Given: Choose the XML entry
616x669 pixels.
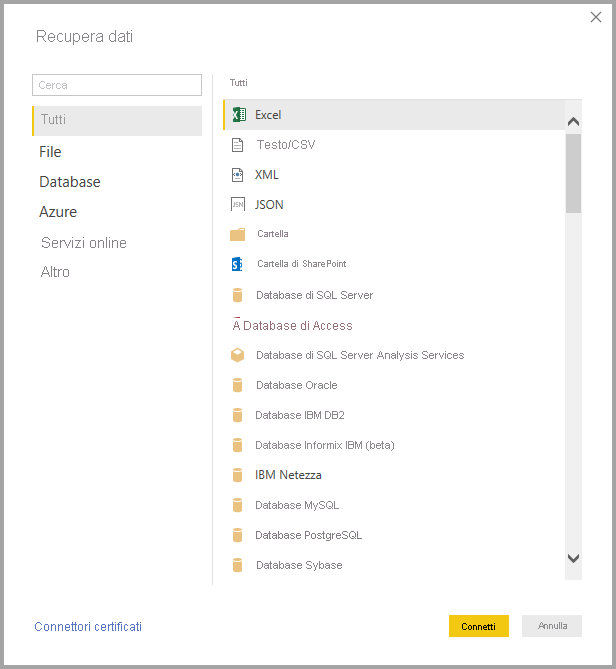Looking at the screenshot, I should 267,175.
